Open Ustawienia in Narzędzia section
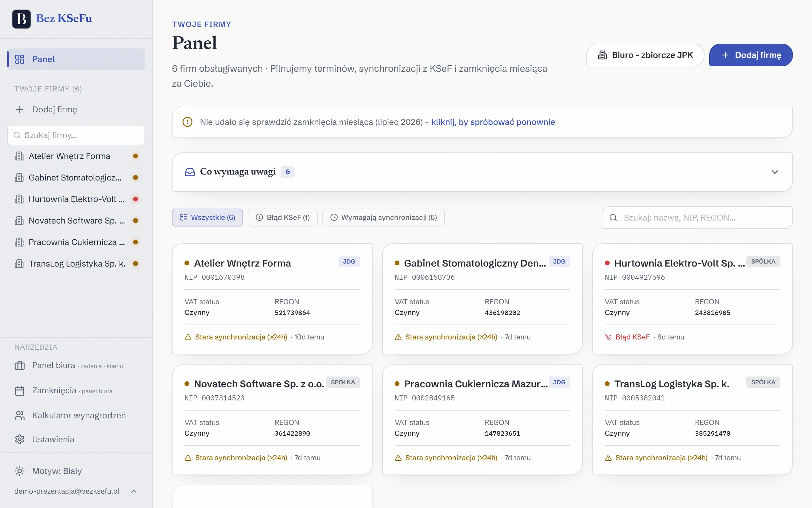This screenshot has width=812, height=508. (x=76, y=440)
